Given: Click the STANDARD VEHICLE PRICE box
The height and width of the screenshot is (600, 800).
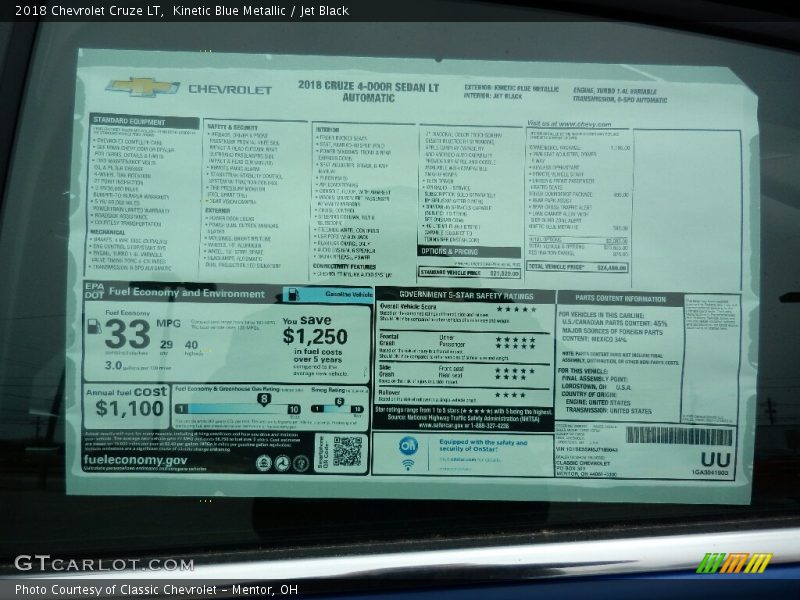Looking at the screenshot, I should click(x=469, y=273).
